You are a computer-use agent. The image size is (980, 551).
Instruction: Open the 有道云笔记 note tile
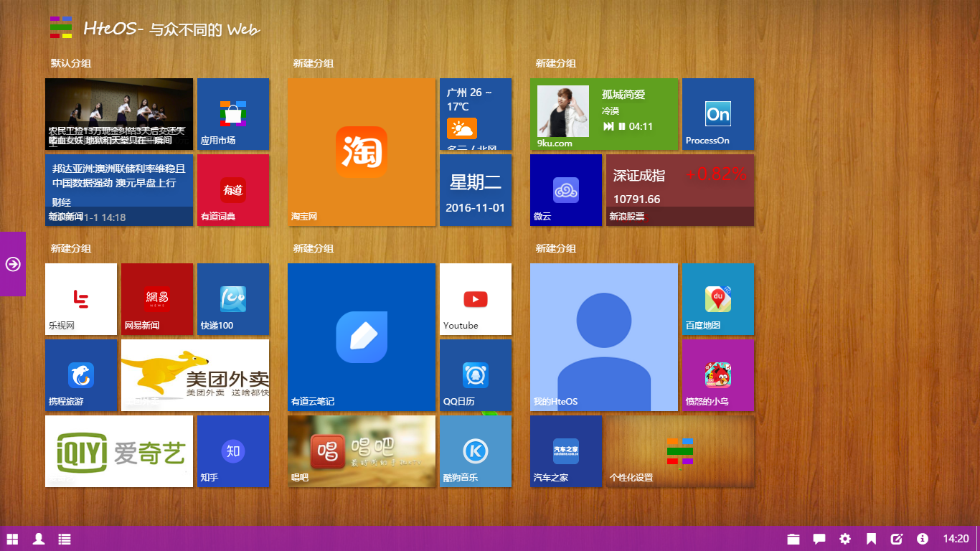point(362,337)
